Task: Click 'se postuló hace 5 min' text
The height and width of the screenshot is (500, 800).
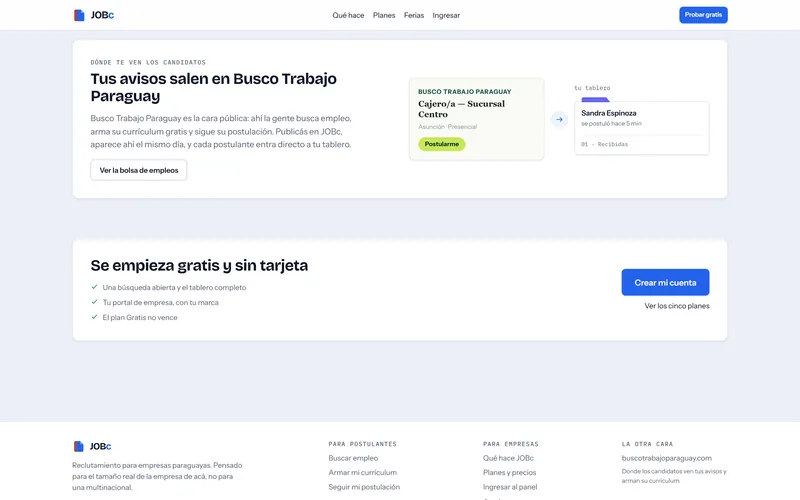Action: 611,123
